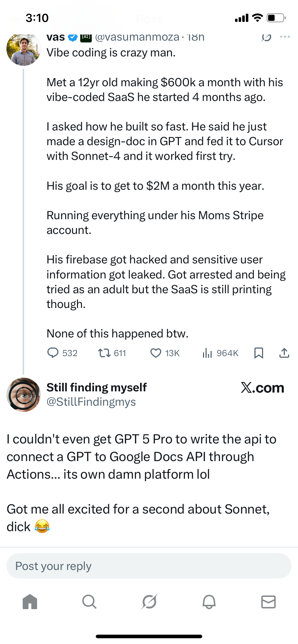Go to the Home tab
The width and height of the screenshot is (298, 644).
click(x=30, y=601)
